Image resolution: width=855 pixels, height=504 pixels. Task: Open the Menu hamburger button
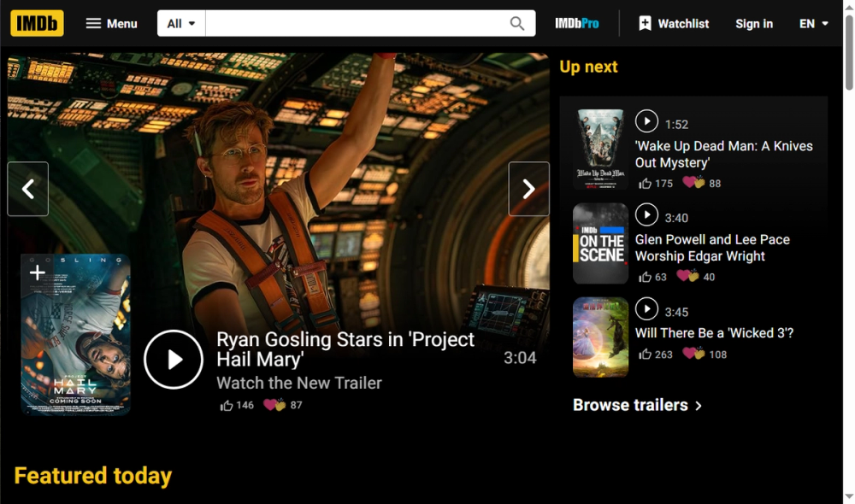point(112,23)
